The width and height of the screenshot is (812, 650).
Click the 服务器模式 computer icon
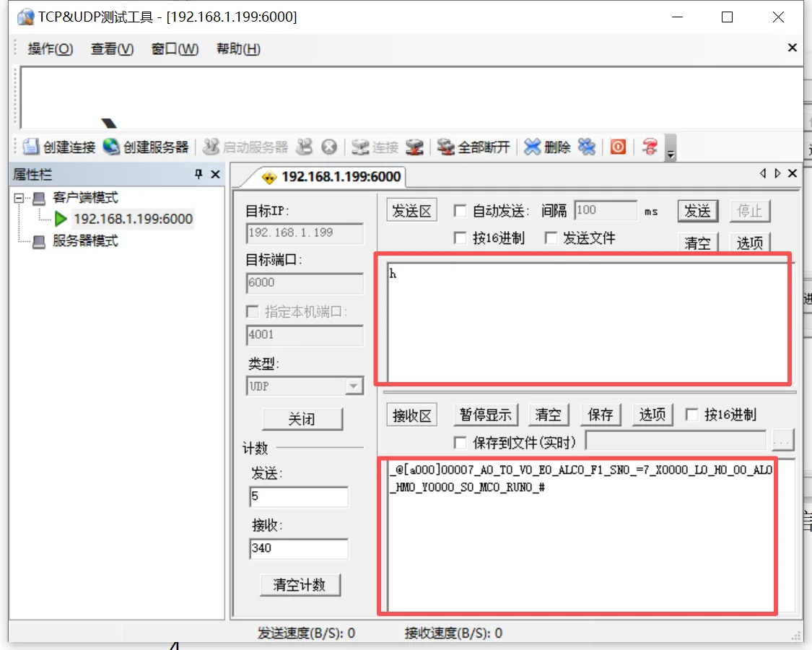[39, 241]
